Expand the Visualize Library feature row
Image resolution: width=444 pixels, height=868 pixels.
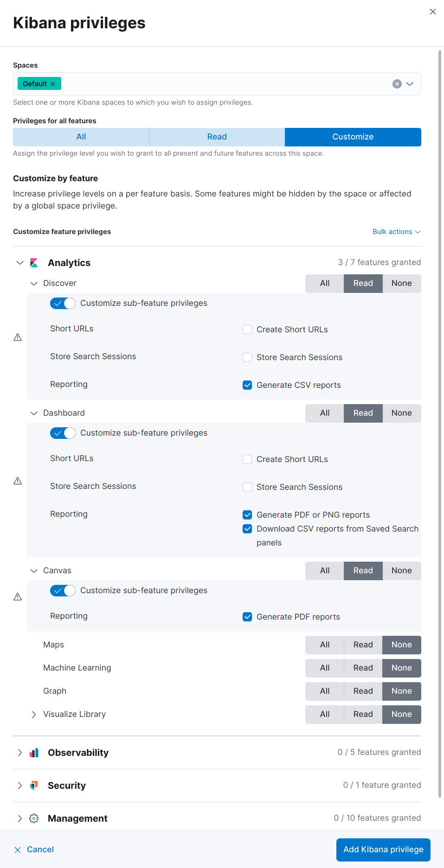pyautogui.click(x=33, y=715)
